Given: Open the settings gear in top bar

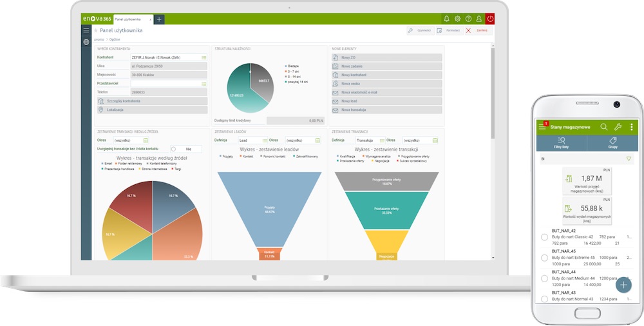Looking at the screenshot, I should pos(458,19).
